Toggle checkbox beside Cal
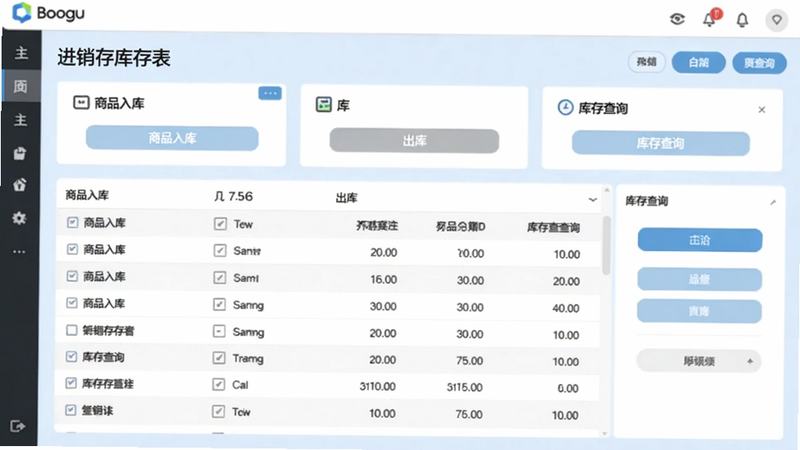Viewport: 800px width, 450px height. pyautogui.click(x=218, y=384)
